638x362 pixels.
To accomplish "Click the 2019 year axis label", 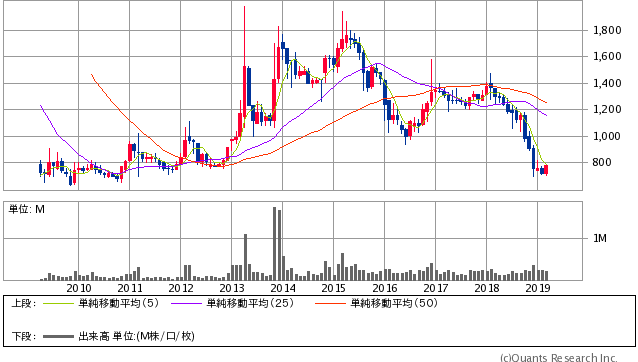I will pyautogui.click(x=538, y=288).
